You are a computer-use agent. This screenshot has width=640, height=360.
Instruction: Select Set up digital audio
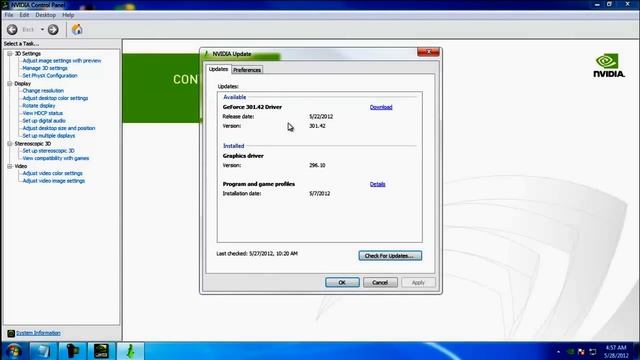click(x=44, y=120)
